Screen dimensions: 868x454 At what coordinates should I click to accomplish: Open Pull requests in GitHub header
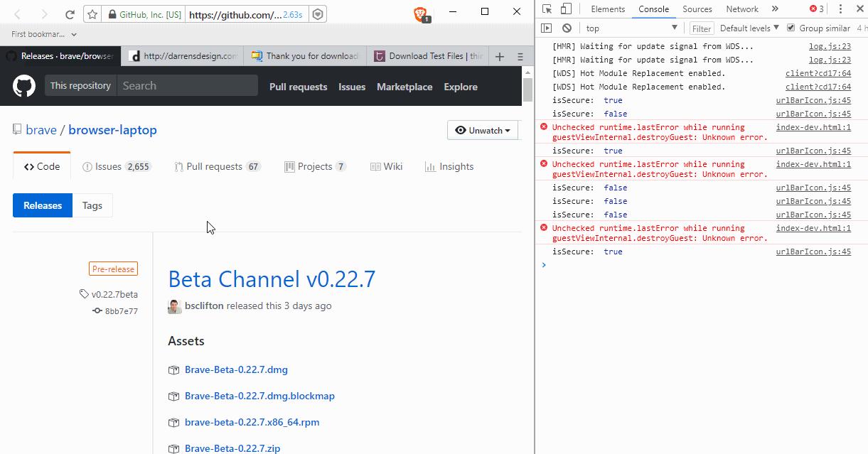pos(298,87)
